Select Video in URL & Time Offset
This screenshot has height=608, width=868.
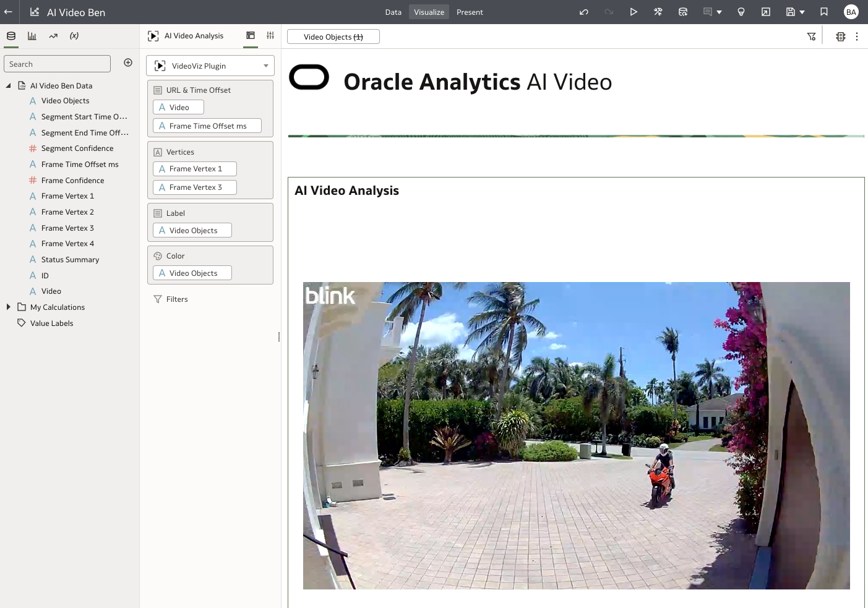(x=178, y=108)
